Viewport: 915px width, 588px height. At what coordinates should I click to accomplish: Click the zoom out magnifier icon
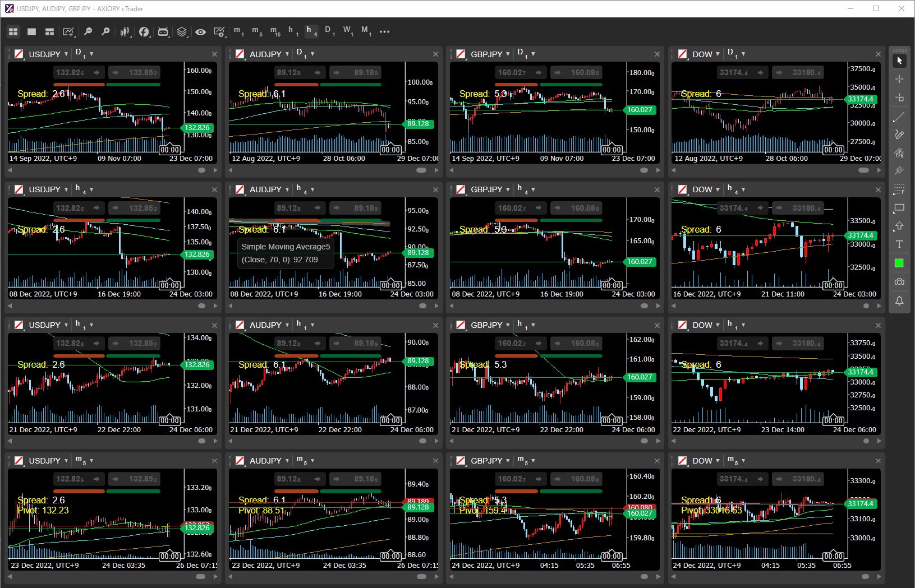pos(88,32)
